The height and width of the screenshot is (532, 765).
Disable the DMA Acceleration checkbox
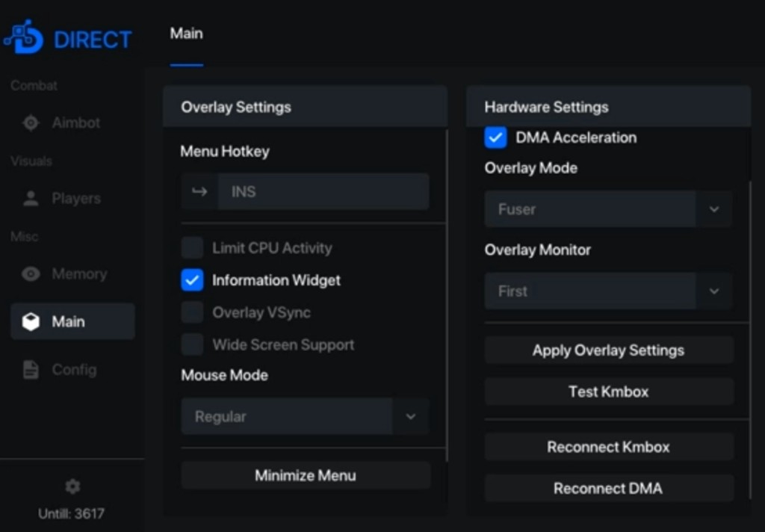click(496, 137)
